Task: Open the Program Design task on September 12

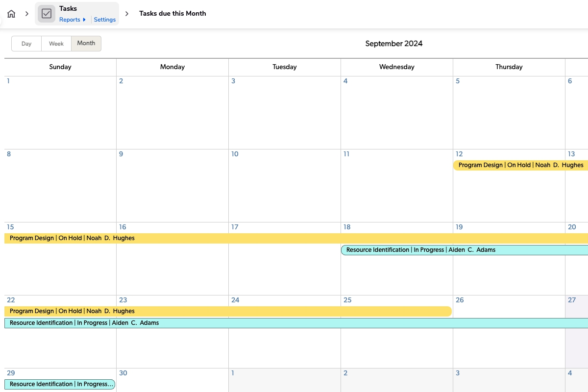Action: (519, 165)
